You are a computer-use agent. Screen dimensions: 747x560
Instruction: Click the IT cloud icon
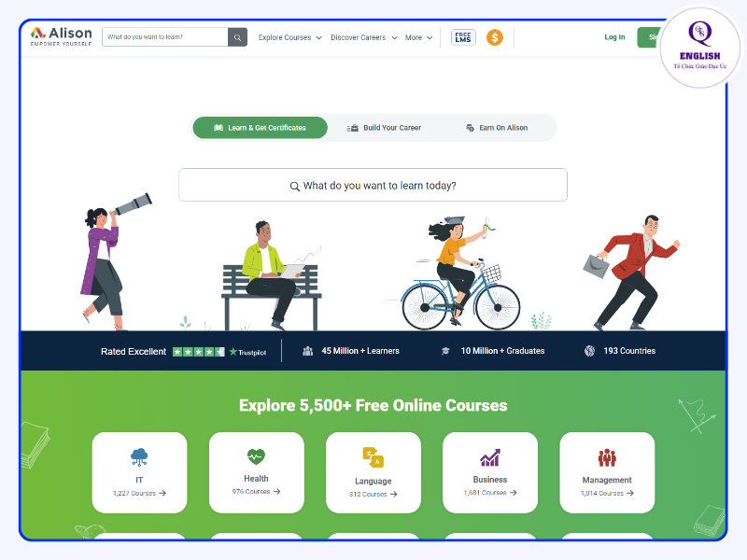tap(139, 456)
